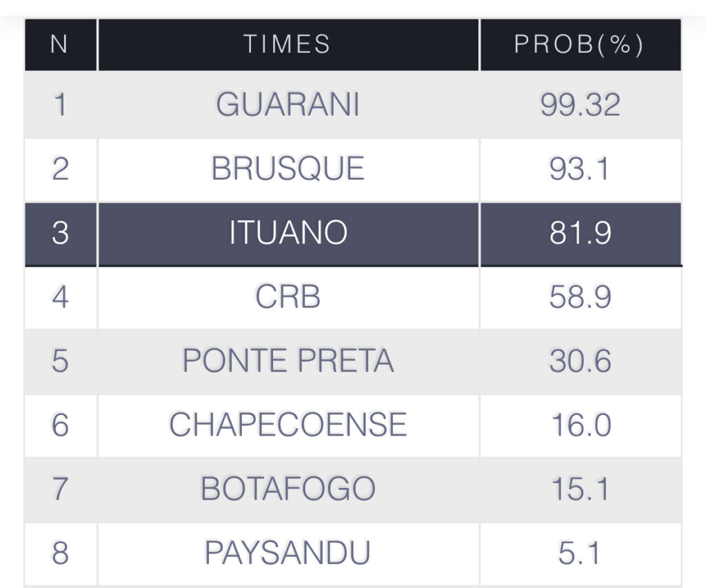Click rank number 8 cell

(60, 553)
